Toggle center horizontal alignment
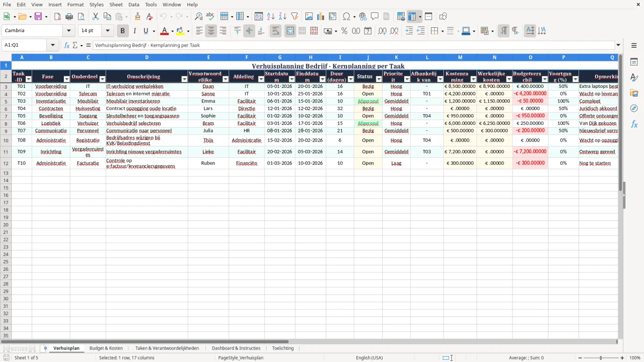 [x=211, y=31]
